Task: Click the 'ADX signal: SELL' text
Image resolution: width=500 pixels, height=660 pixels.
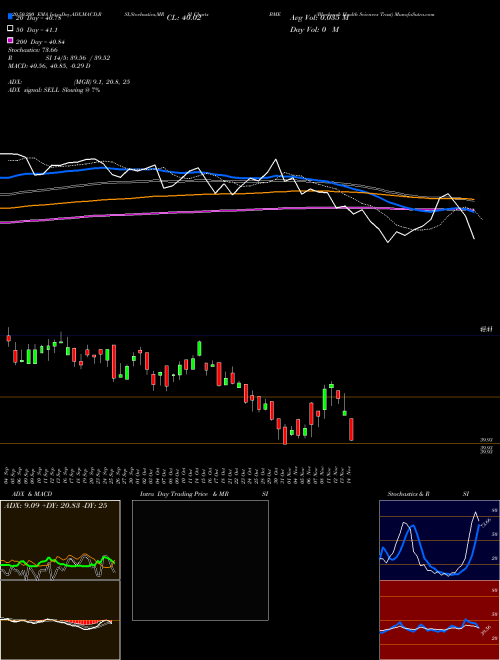Action: 34,90
